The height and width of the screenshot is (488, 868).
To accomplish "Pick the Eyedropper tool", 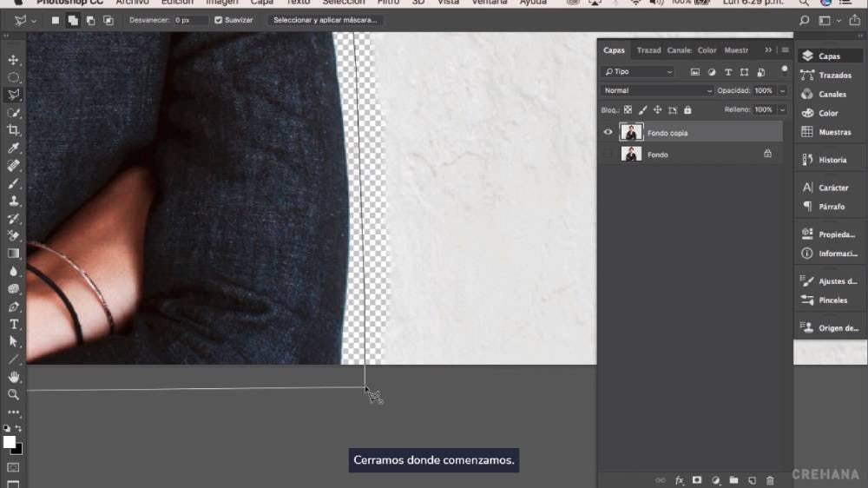I will click(14, 148).
